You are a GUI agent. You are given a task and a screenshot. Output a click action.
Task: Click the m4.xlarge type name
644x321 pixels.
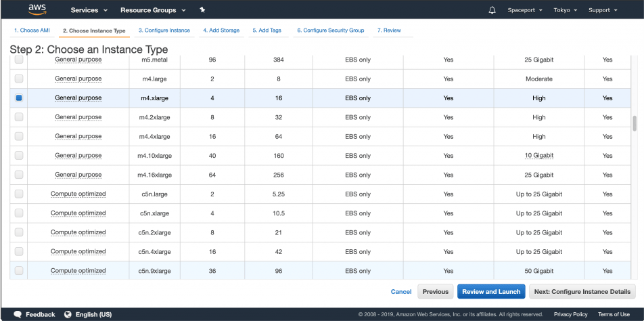(x=154, y=98)
